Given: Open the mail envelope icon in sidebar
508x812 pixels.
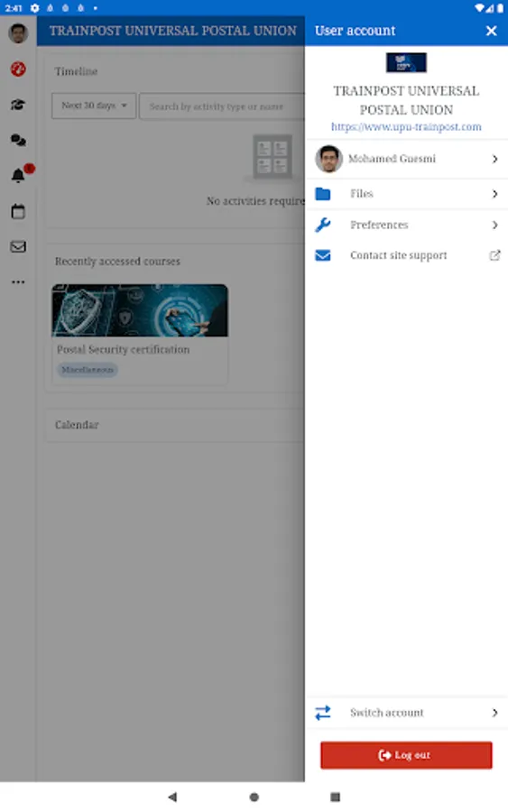Looking at the screenshot, I should [18, 246].
